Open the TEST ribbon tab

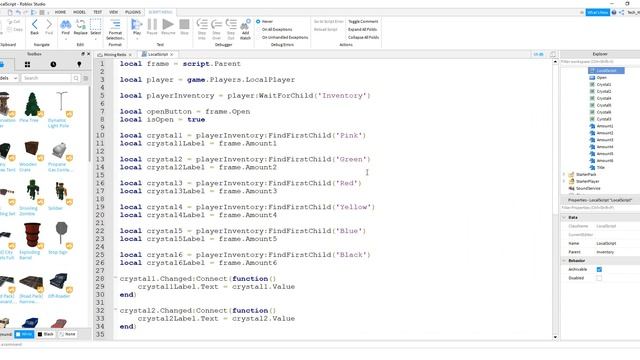click(98, 12)
